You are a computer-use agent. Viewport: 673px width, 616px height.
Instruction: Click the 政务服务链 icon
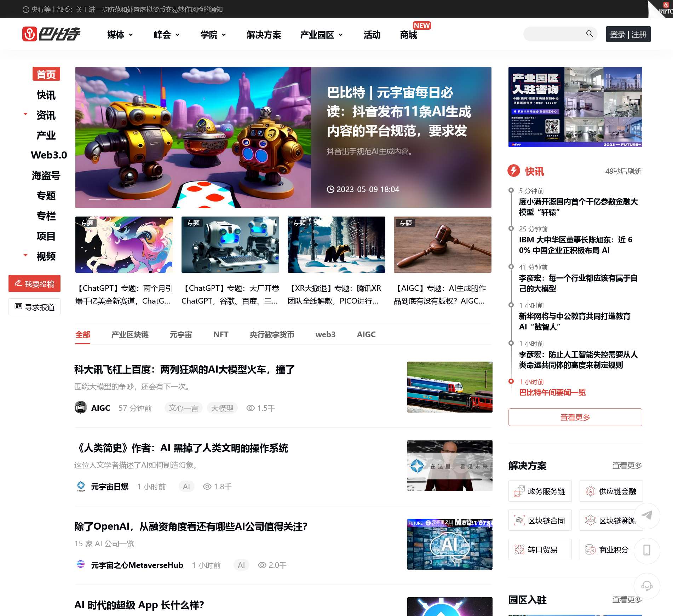click(x=519, y=491)
